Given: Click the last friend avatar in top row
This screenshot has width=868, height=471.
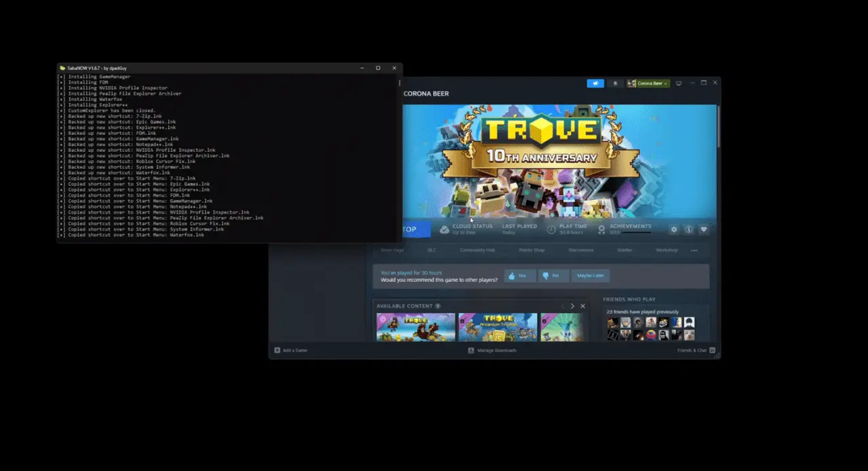Looking at the screenshot, I should (x=689, y=323).
